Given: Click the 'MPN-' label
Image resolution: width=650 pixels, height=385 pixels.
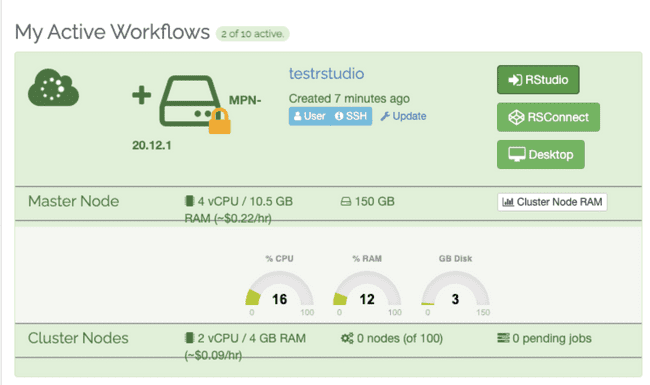Looking at the screenshot, I should coord(245,100).
